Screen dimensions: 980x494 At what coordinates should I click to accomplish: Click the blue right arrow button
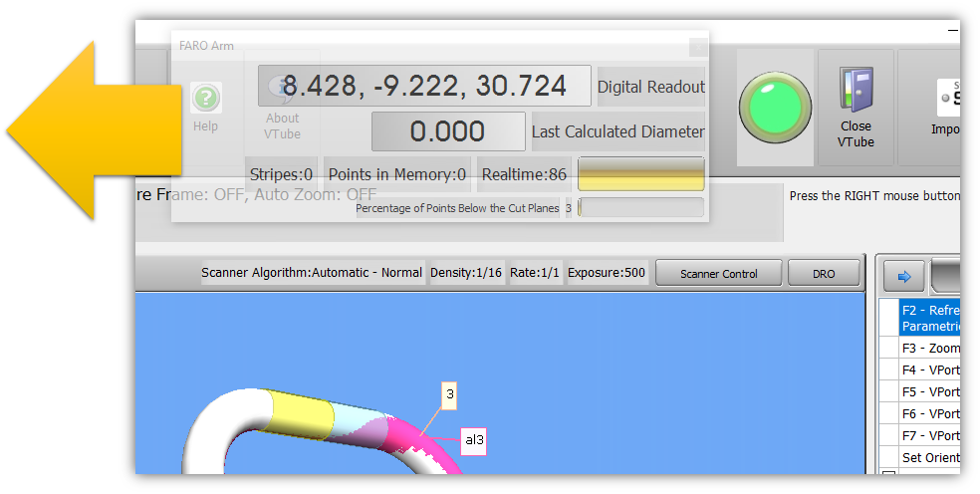[x=904, y=275]
